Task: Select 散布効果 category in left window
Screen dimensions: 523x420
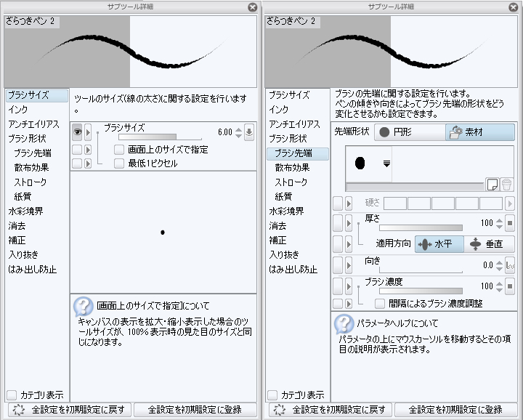Action: (x=31, y=168)
